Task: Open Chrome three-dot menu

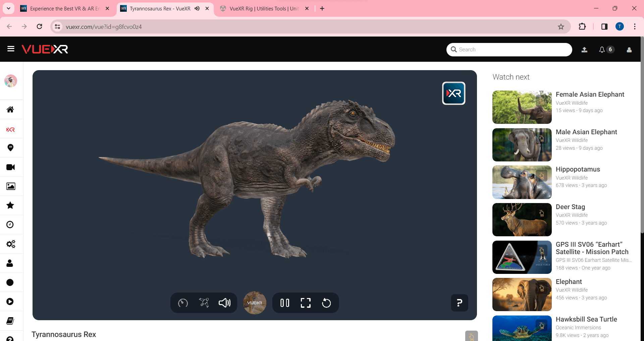Action: [635, 27]
